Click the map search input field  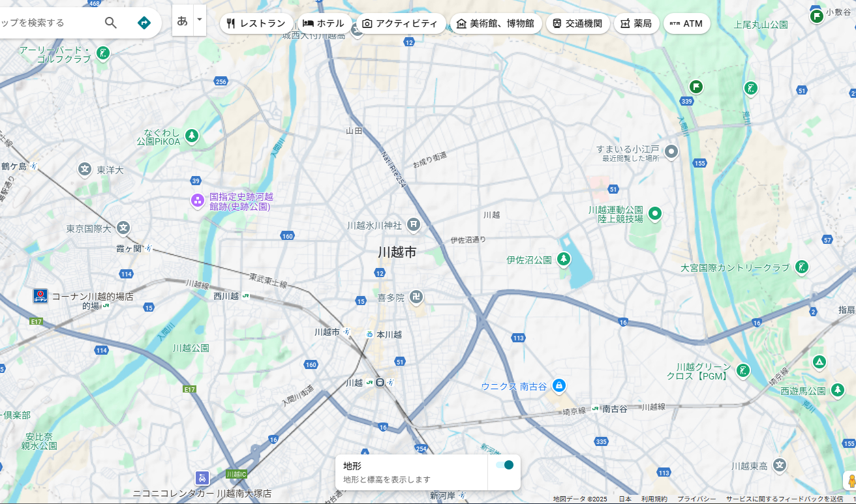46,22
